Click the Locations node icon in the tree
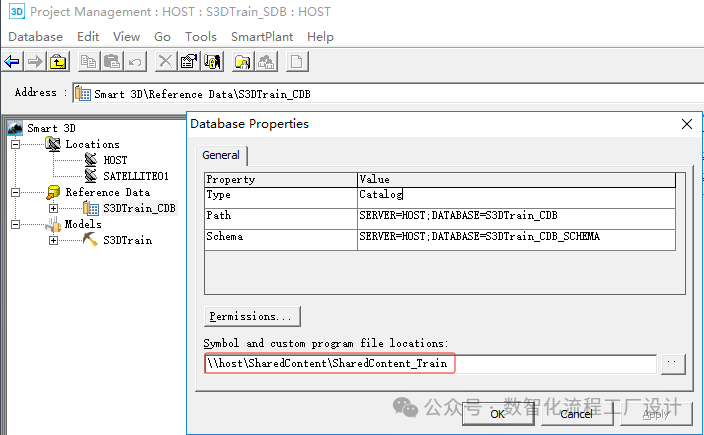This screenshot has width=704, height=435. (x=53, y=144)
